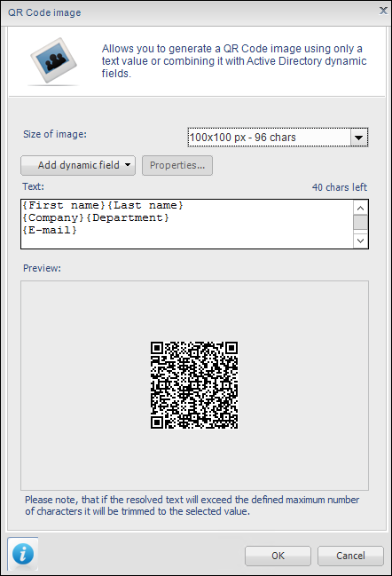The width and height of the screenshot is (392, 576).
Task: Close the QR Code image dialog
Action: (383, 11)
